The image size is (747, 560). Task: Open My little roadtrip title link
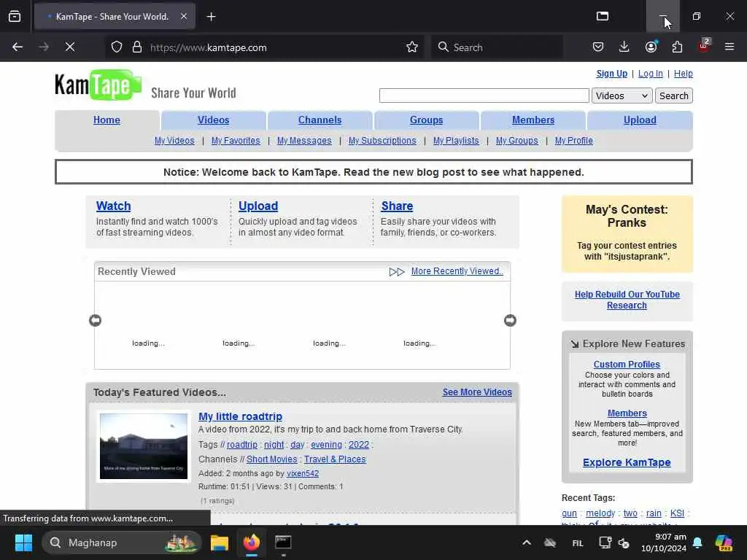(x=240, y=416)
